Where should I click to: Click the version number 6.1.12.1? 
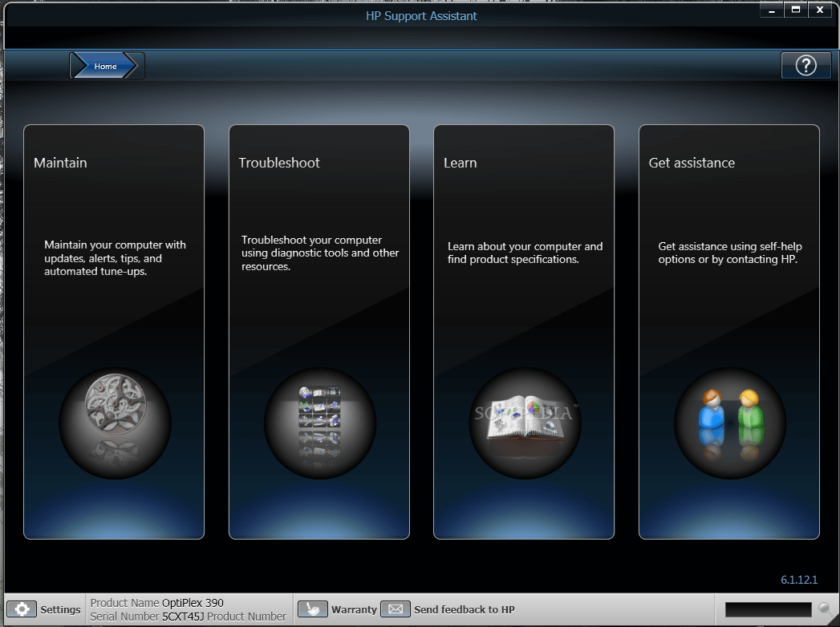[x=799, y=580]
